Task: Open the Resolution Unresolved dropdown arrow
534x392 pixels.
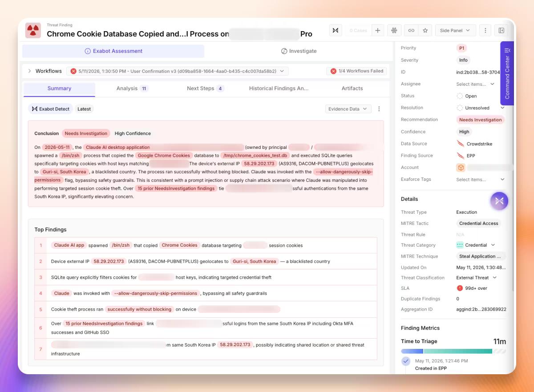Action: point(502,108)
